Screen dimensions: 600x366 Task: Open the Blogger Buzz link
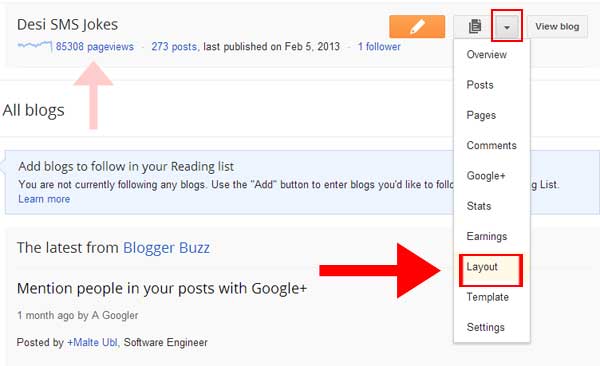click(x=166, y=248)
